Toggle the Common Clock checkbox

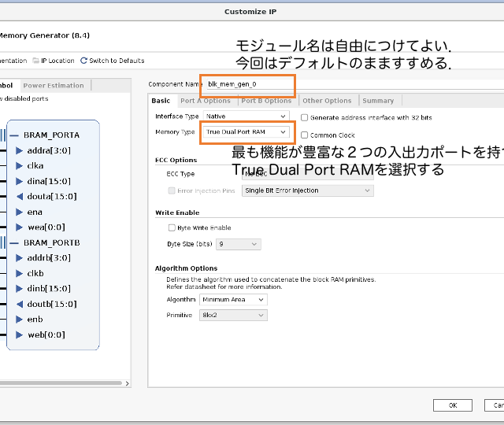click(304, 135)
